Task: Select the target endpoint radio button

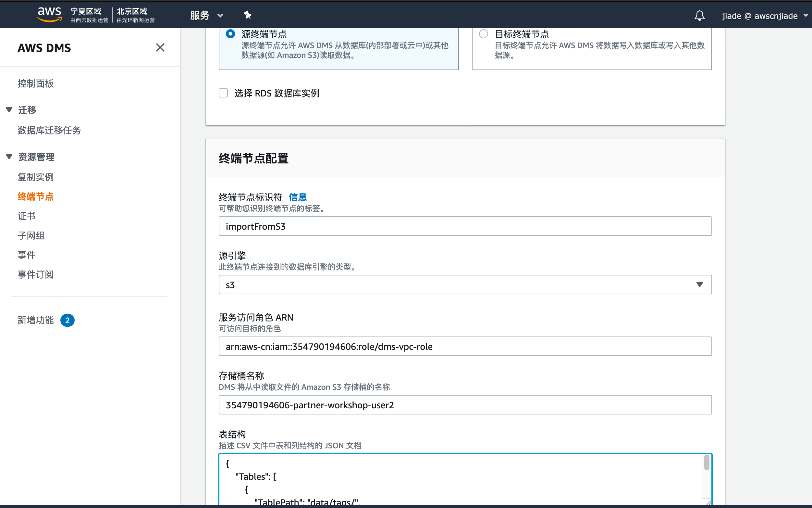Action: pyautogui.click(x=483, y=34)
